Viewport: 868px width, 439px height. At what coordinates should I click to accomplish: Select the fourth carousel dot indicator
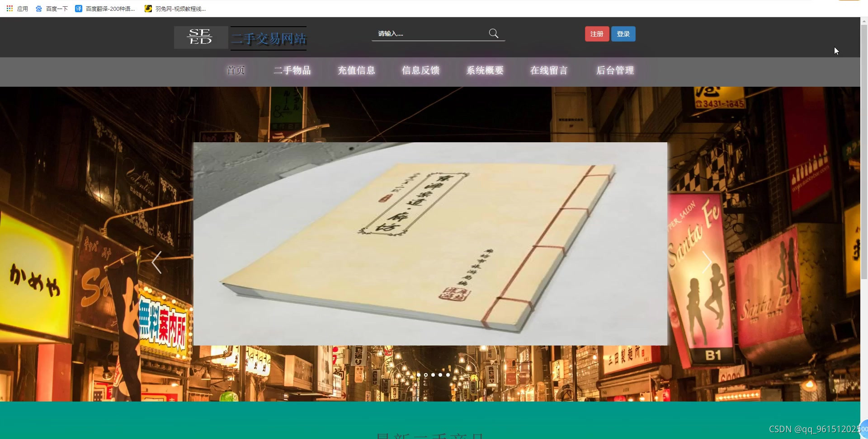coord(440,375)
